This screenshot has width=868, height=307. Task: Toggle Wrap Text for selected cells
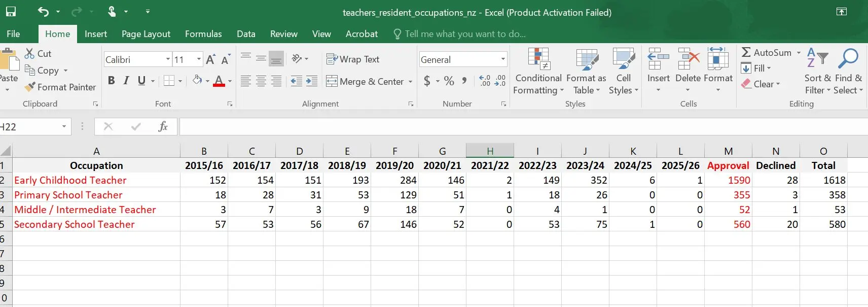pos(353,59)
